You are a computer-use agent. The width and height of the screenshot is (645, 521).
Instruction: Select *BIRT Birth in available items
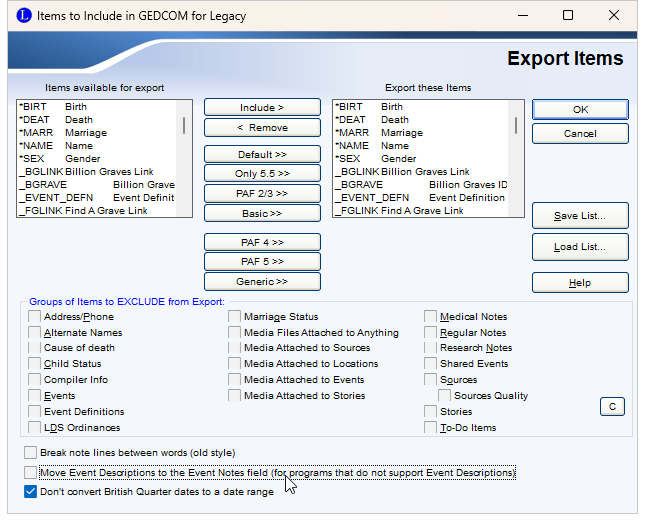pos(97,107)
